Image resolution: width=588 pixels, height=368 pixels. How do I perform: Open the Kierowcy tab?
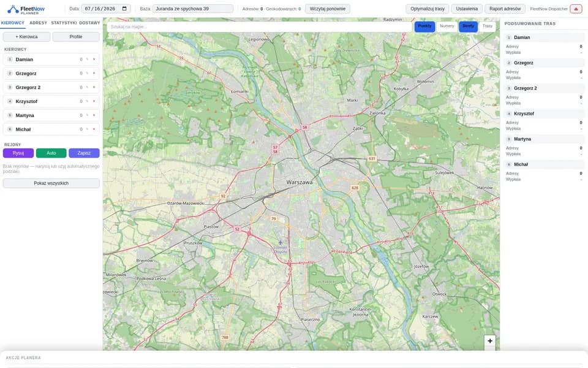[x=13, y=23]
